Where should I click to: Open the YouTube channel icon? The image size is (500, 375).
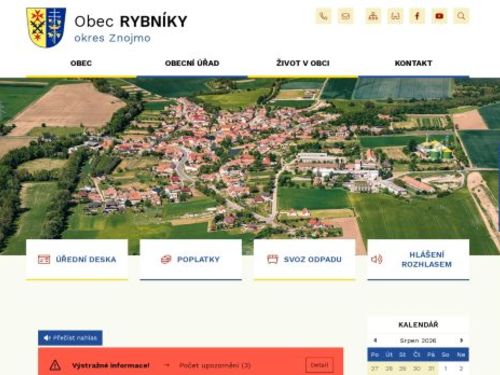[x=439, y=16]
